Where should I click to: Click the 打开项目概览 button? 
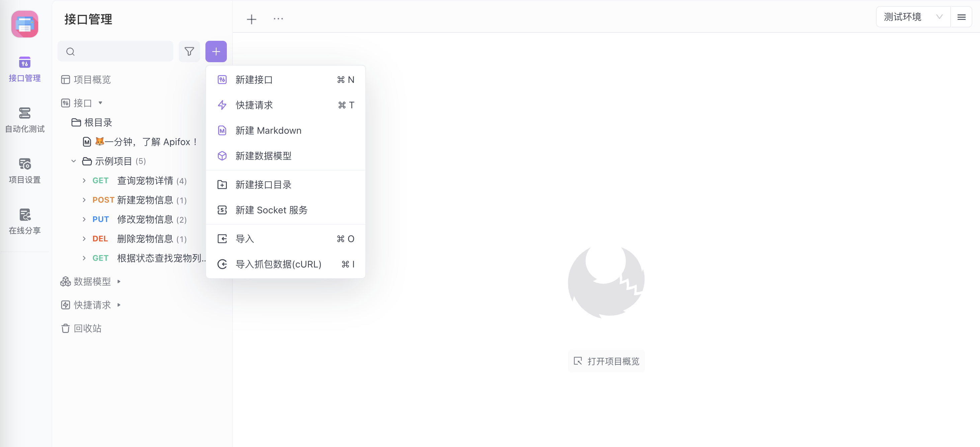(606, 361)
